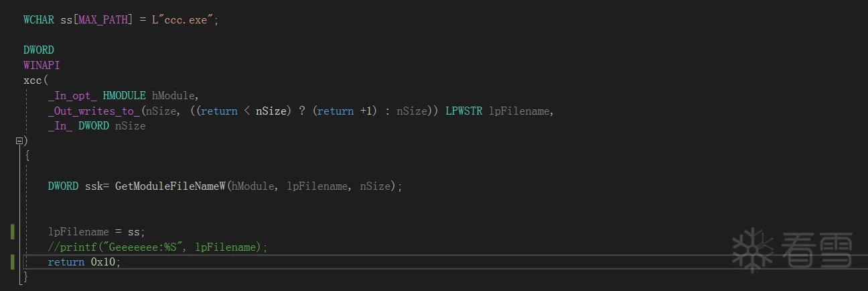Click the GetModuleFileNameW function call
The height and width of the screenshot is (291, 868).
click(171, 186)
